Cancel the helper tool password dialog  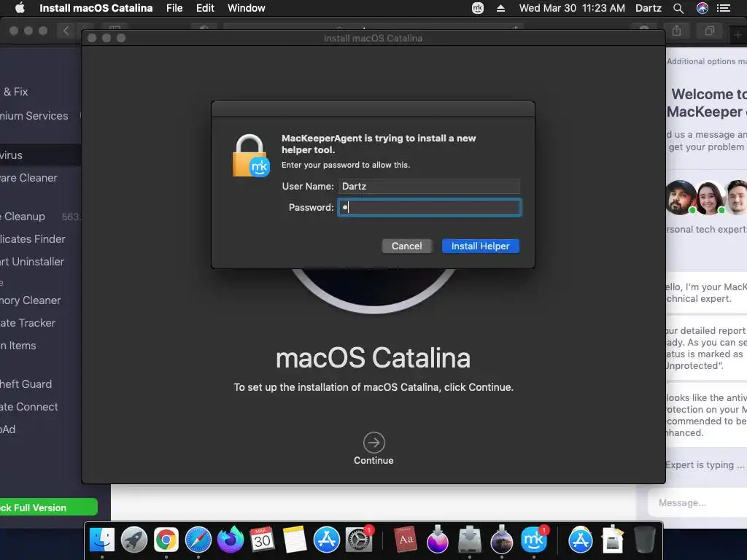407,246
